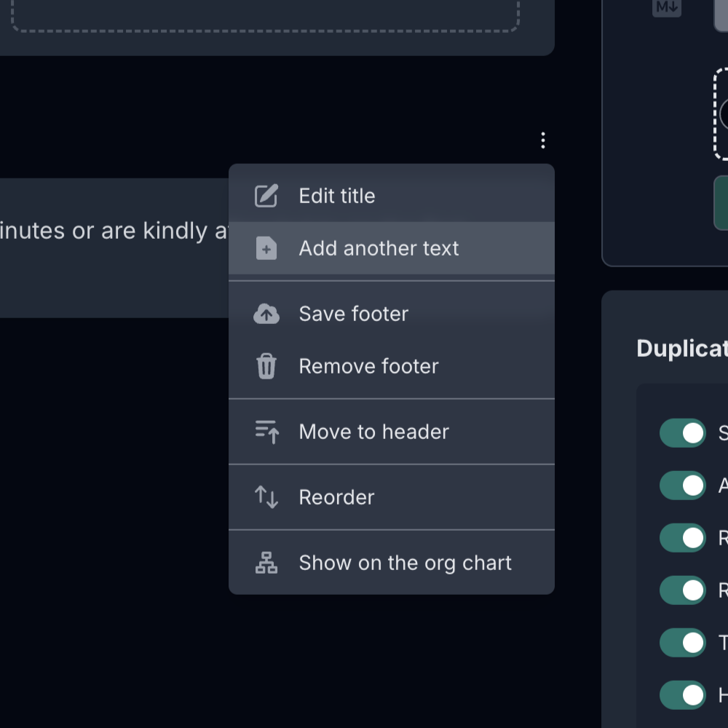Click the dashed drop zone area at top

click(265, 16)
